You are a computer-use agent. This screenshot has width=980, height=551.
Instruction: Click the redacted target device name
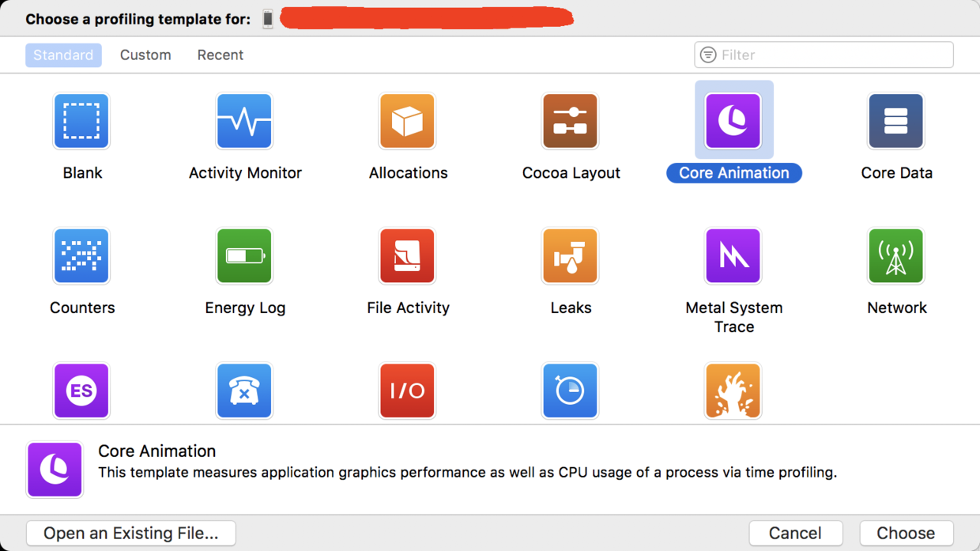point(427,18)
